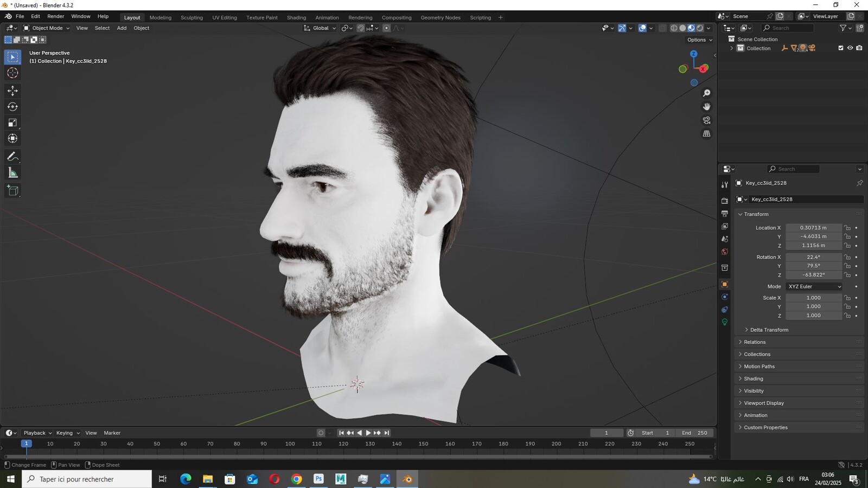868x488 pixels.
Task: Open Global transform orientation dropdown
Action: pos(320,28)
